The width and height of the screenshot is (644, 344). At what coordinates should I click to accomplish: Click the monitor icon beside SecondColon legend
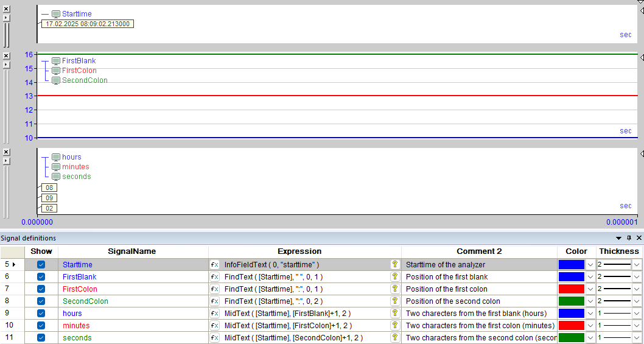pos(56,80)
